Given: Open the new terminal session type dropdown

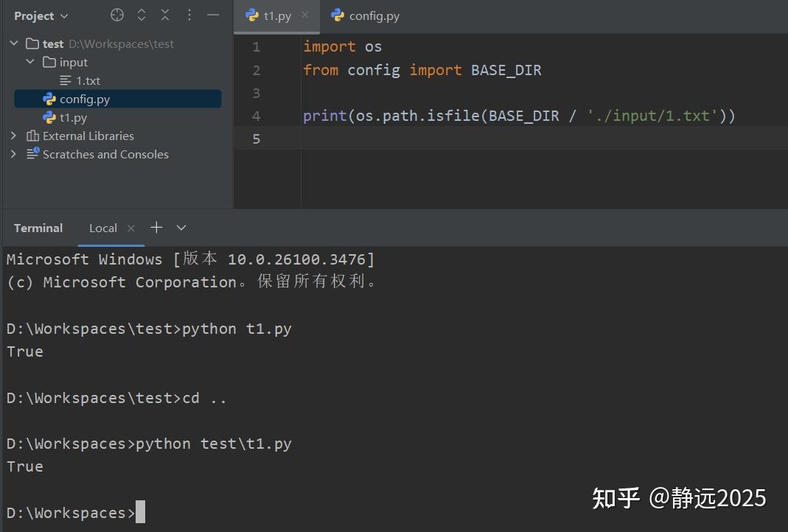Looking at the screenshot, I should 181,228.
